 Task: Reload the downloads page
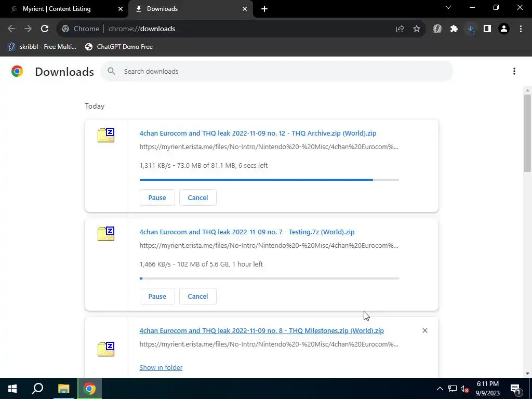[x=45, y=29]
